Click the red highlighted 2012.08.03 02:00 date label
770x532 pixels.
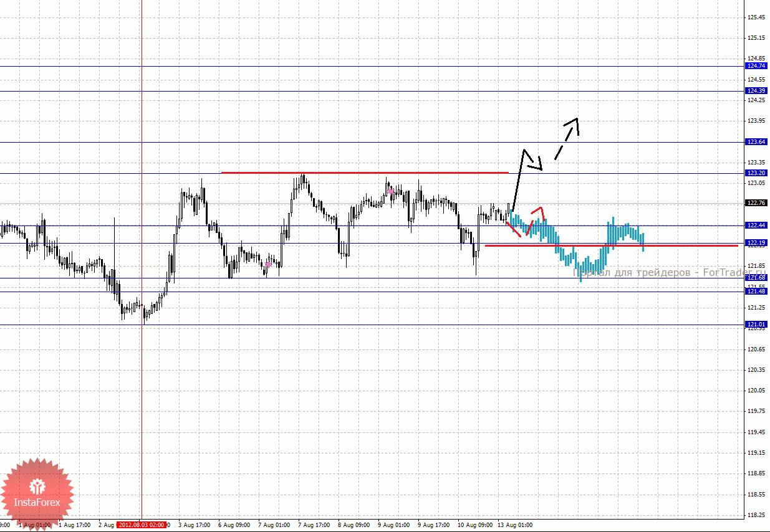coord(143,525)
